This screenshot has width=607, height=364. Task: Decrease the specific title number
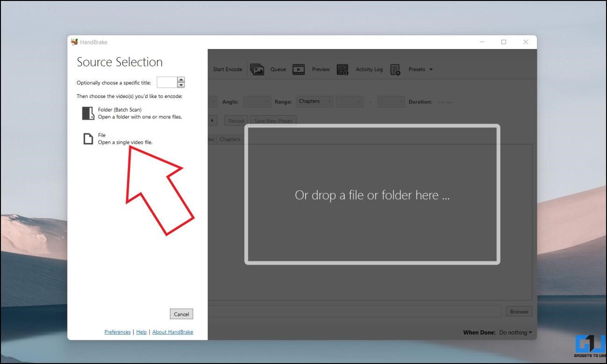[x=181, y=85]
